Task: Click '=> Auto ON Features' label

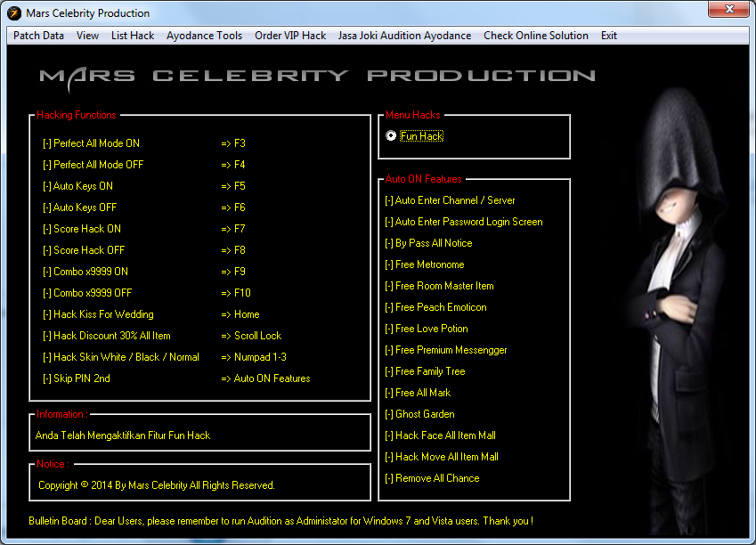Action: (265, 378)
